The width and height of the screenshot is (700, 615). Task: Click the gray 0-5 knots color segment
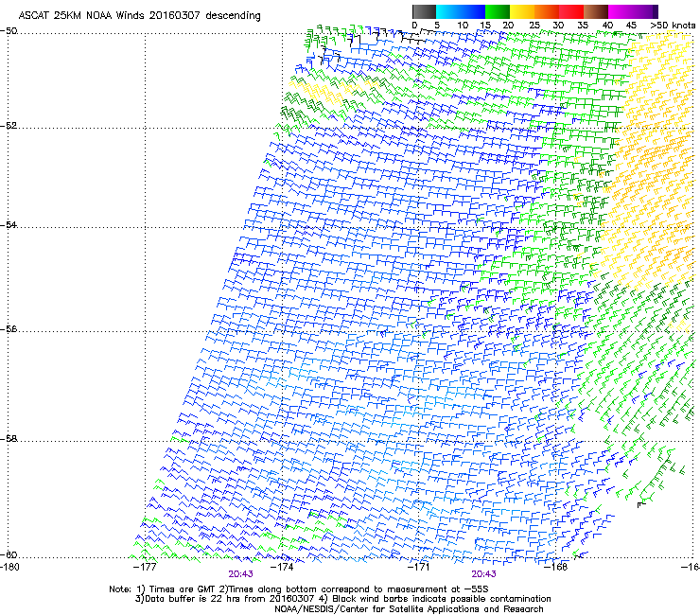tap(424, 11)
